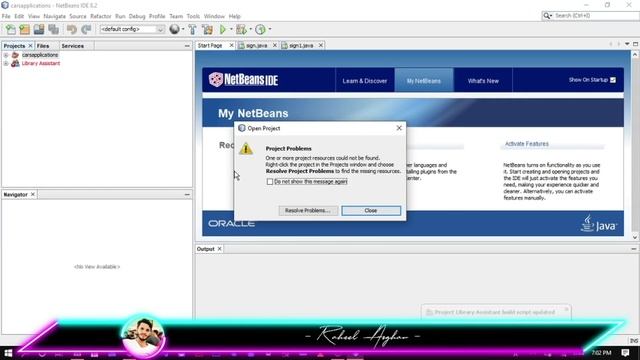This screenshot has height=360, width=640.
Task: Click the New File toolbar icon
Action: pos(11,29)
